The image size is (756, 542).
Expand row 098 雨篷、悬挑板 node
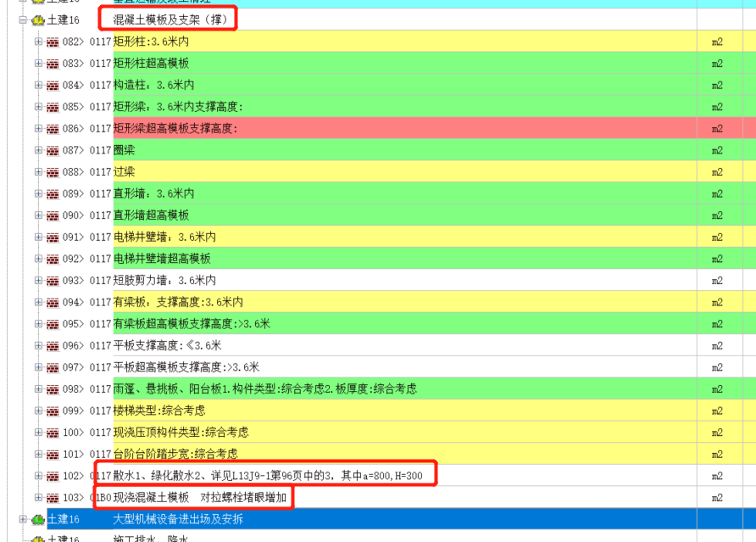(x=39, y=389)
